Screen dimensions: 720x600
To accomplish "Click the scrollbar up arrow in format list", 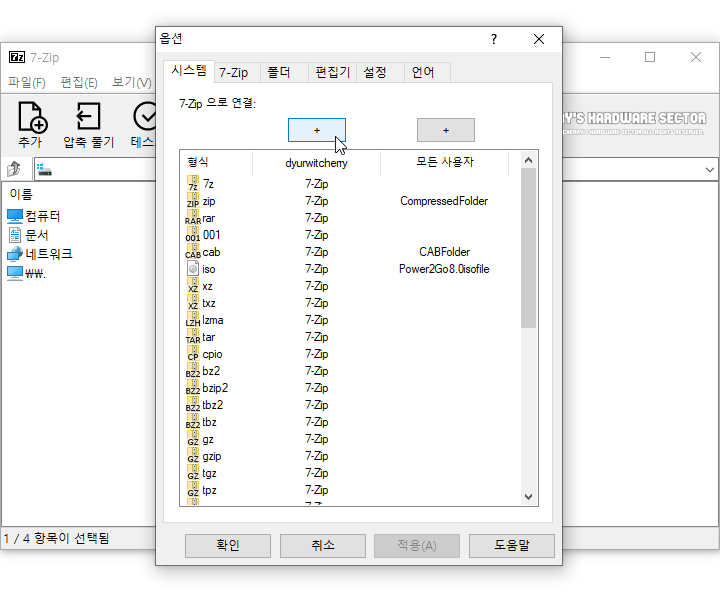I will [529, 160].
